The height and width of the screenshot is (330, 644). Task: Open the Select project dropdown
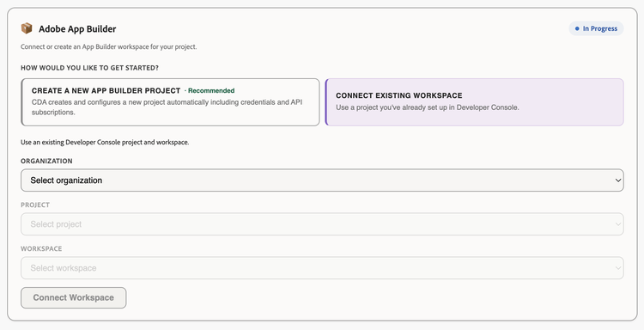click(322, 224)
